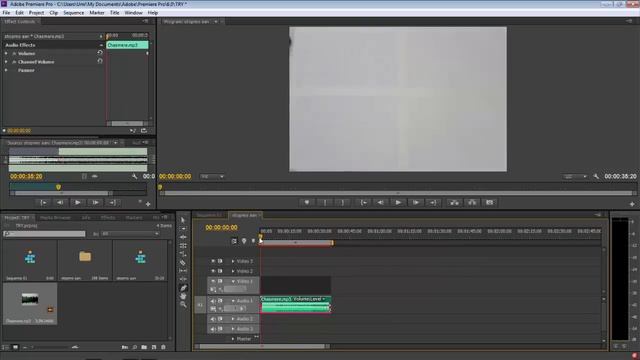
Task: Select the Slip tool
Action: 183,271
